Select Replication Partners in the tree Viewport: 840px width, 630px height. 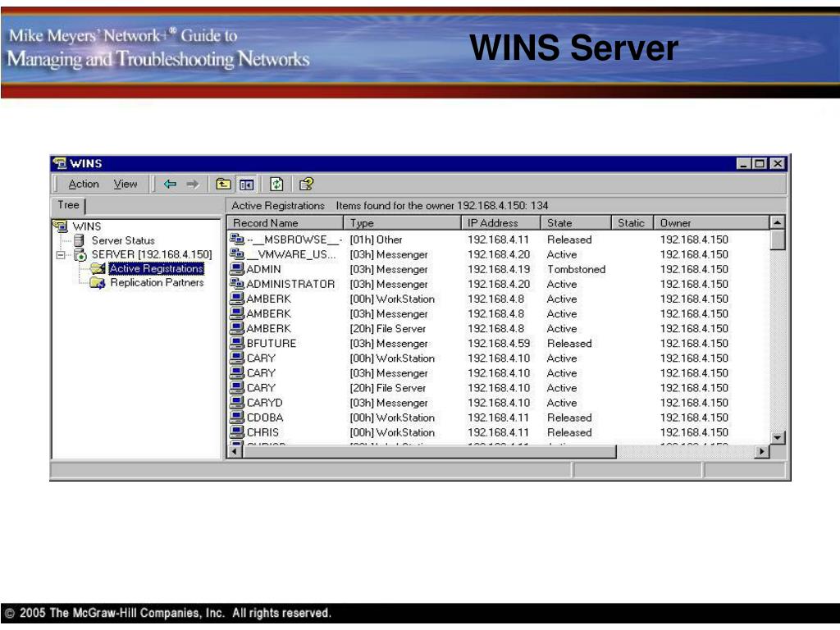pos(157,282)
